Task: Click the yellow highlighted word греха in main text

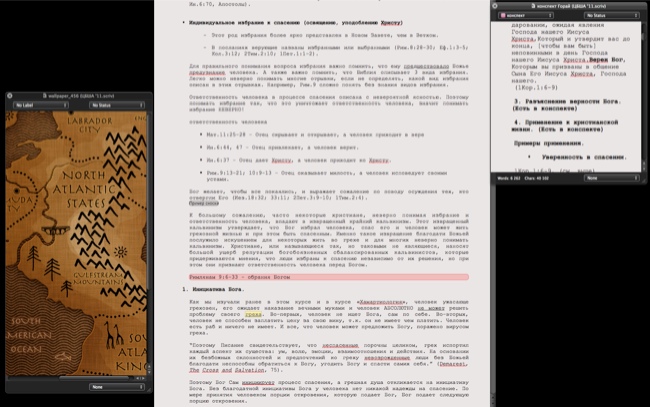Action: pos(253,315)
